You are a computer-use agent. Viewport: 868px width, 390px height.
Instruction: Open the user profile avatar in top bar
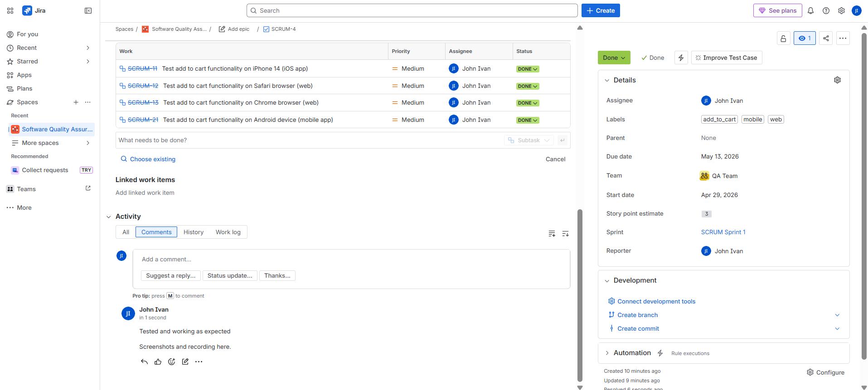(857, 10)
